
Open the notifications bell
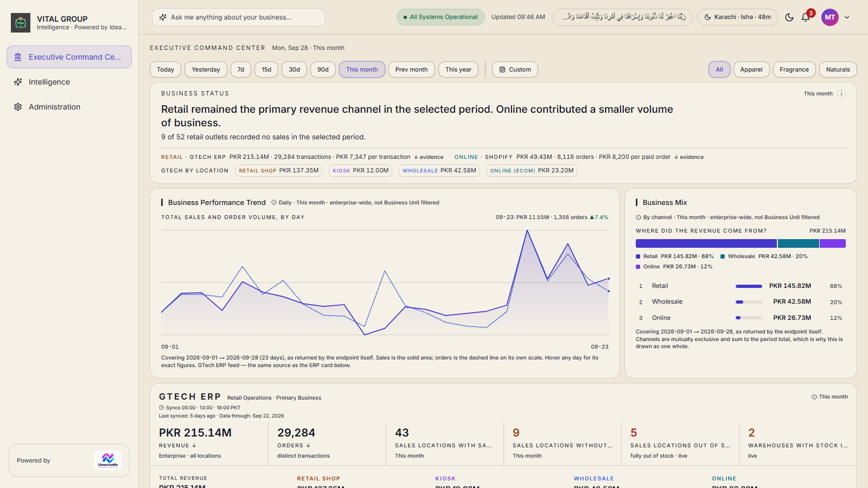[x=806, y=17]
